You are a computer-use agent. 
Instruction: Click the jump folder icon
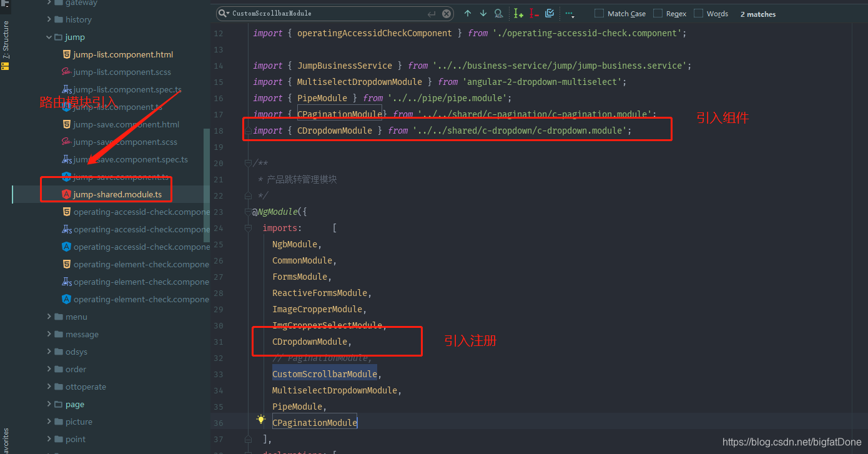[59, 37]
